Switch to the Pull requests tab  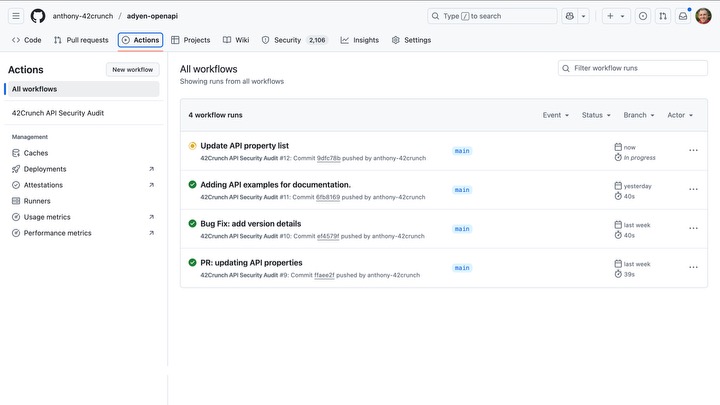81,40
